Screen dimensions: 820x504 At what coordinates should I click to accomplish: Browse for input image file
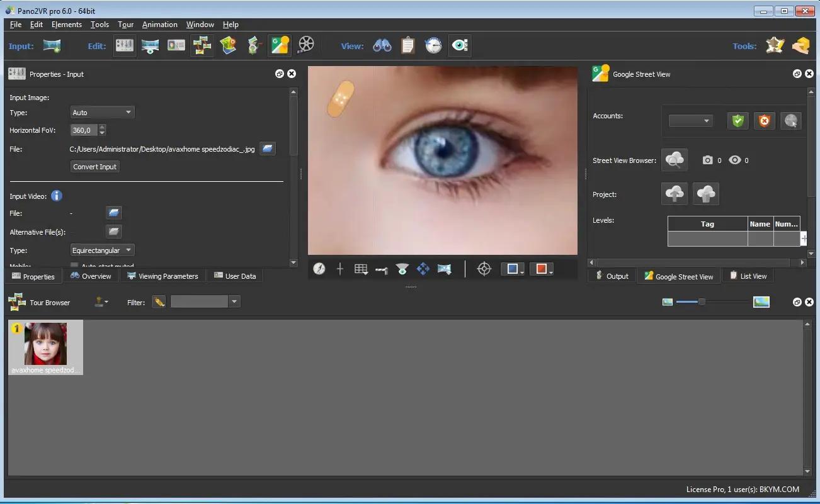point(268,149)
